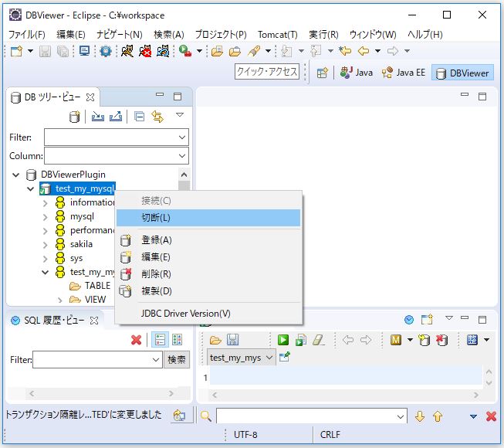Open the Column combo box dropdown
Screen dimensions: 504x448
tap(182, 156)
